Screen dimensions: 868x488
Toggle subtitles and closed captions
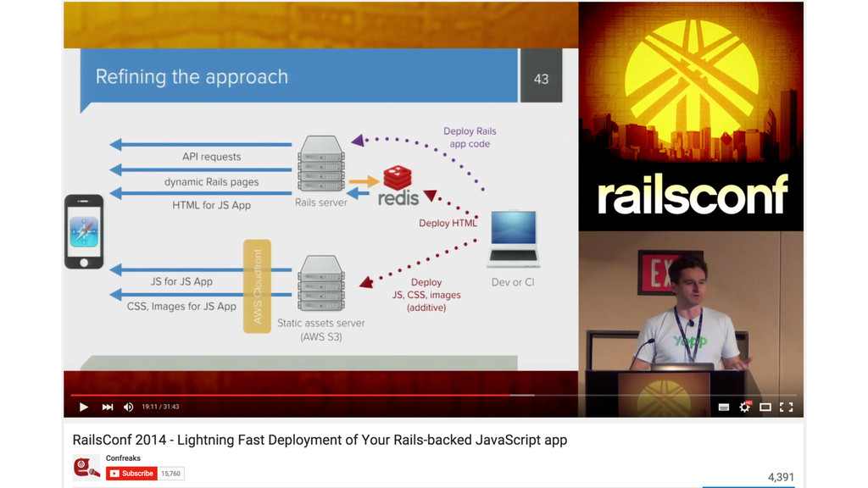pos(724,408)
